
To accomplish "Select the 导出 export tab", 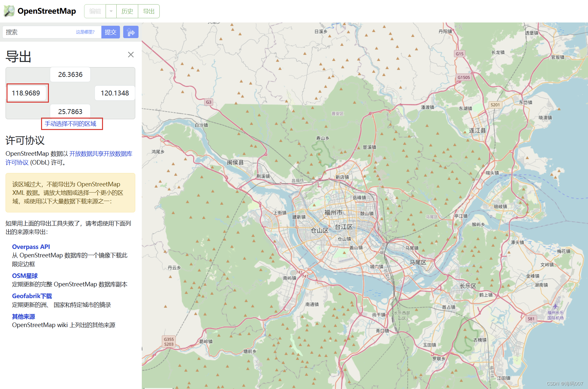I will click(149, 11).
